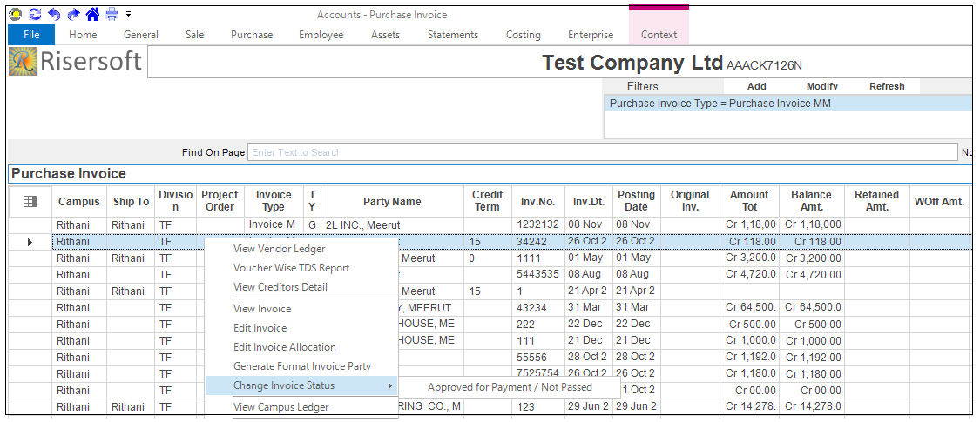Select Approved for Payment / Not Passed
Screen dimensions: 980x422
point(510,387)
